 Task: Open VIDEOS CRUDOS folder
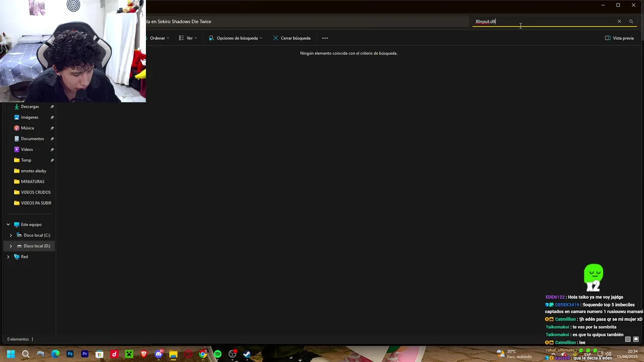point(36,193)
